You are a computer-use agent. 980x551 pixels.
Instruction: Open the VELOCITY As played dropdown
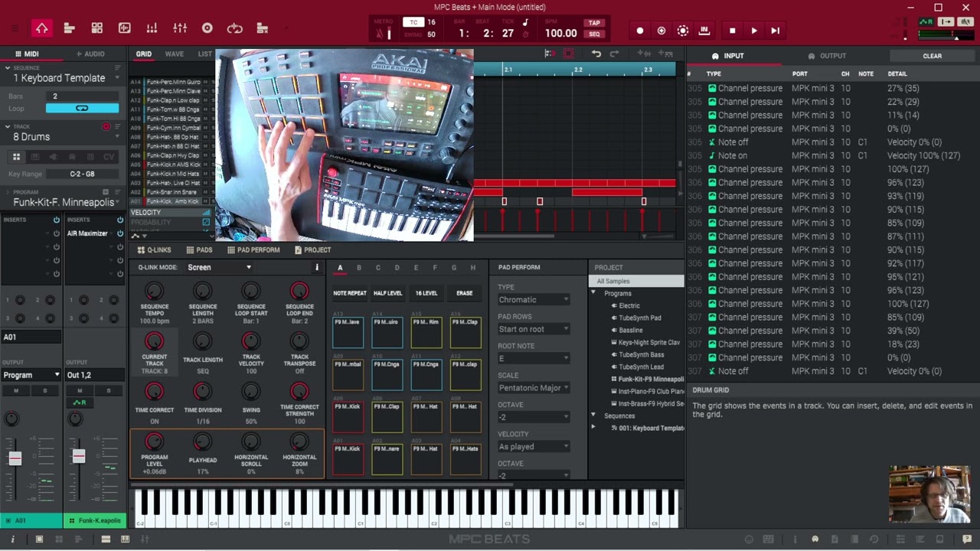pos(534,446)
